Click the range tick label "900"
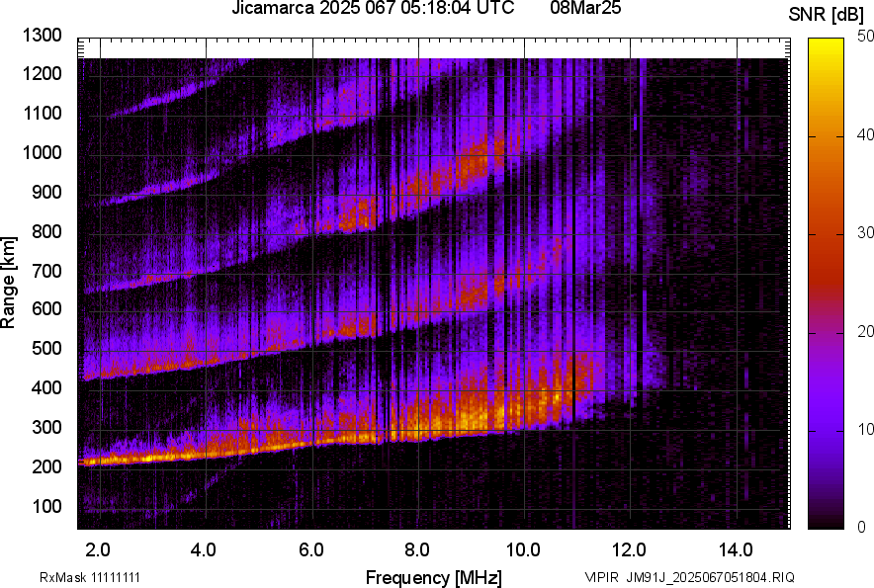 [46, 193]
